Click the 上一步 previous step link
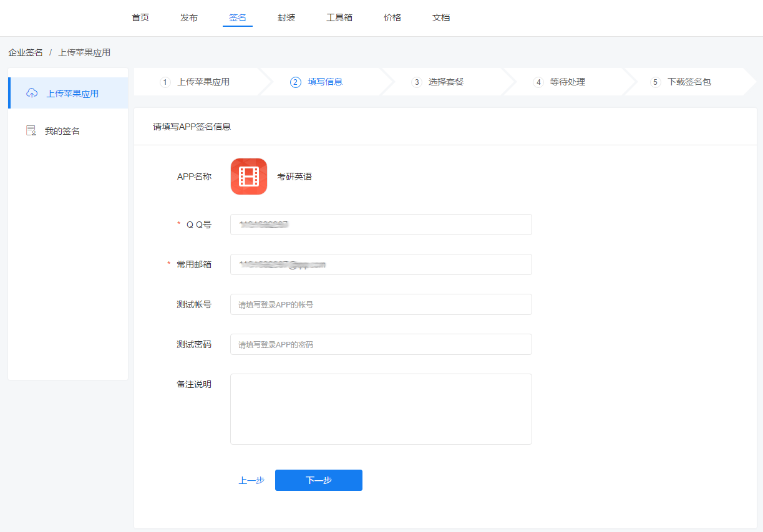The image size is (763, 532). 251,480
